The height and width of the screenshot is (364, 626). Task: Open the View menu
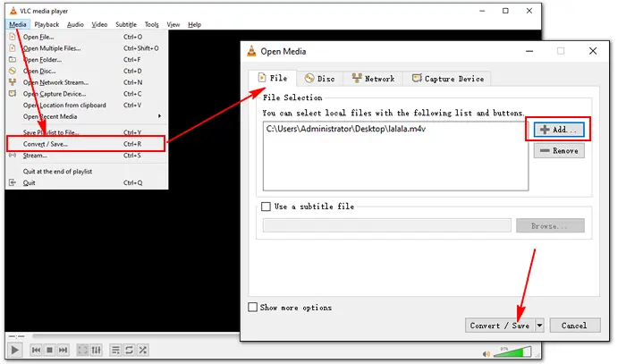(x=173, y=24)
